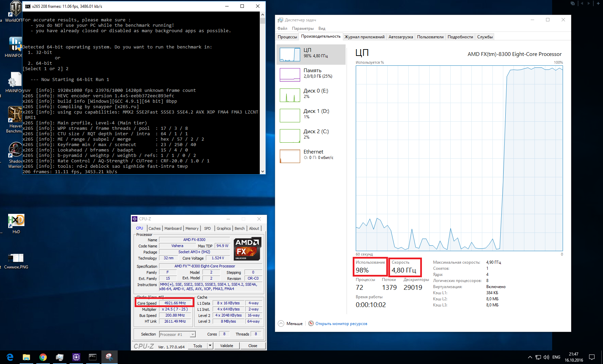Select the Диск 0 (E:) performance item
The height and width of the screenshot is (364, 603).
(311, 95)
